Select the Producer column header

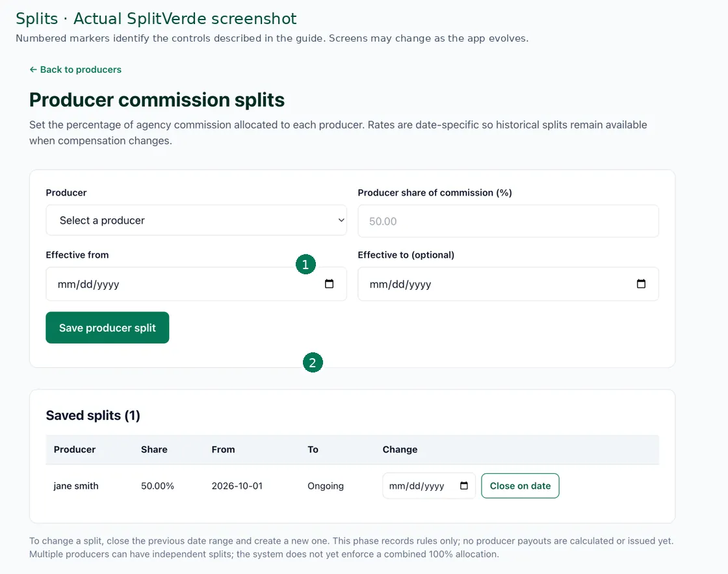pos(75,450)
